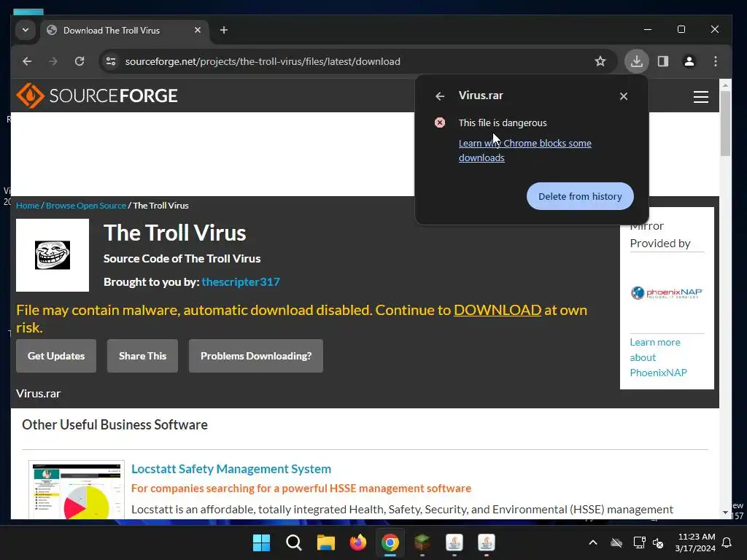Open the tab search dropdown

[x=26, y=30]
